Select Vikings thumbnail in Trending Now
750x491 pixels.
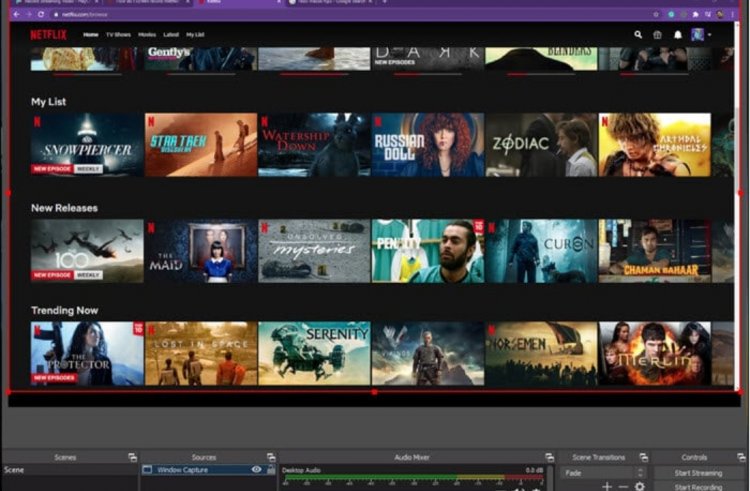[x=428, y=353]
